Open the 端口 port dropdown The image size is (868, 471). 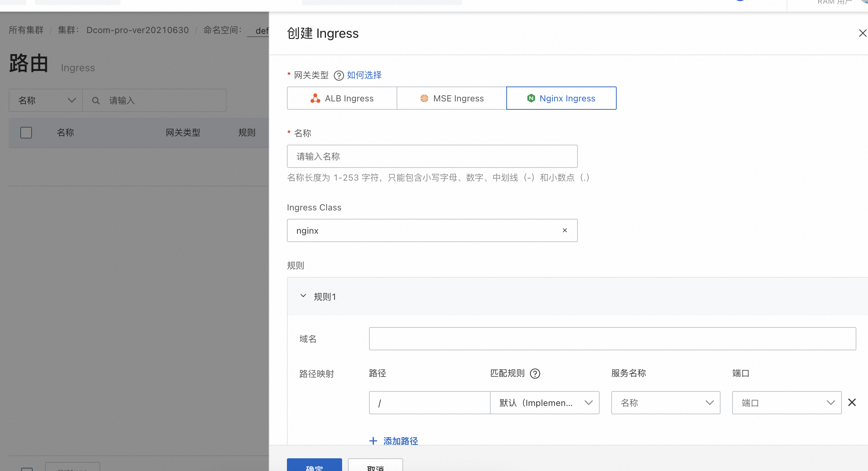(x=787, y=403)
